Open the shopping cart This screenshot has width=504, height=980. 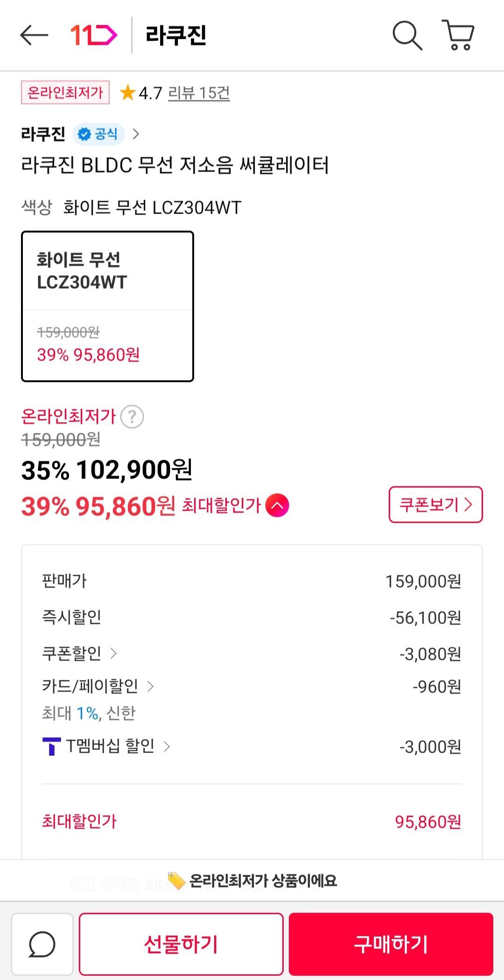[458, 35]
